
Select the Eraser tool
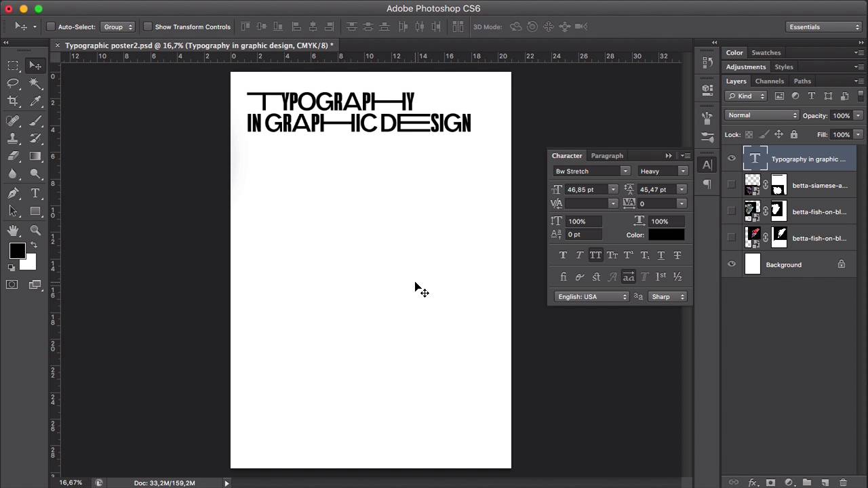pos(13,156)
